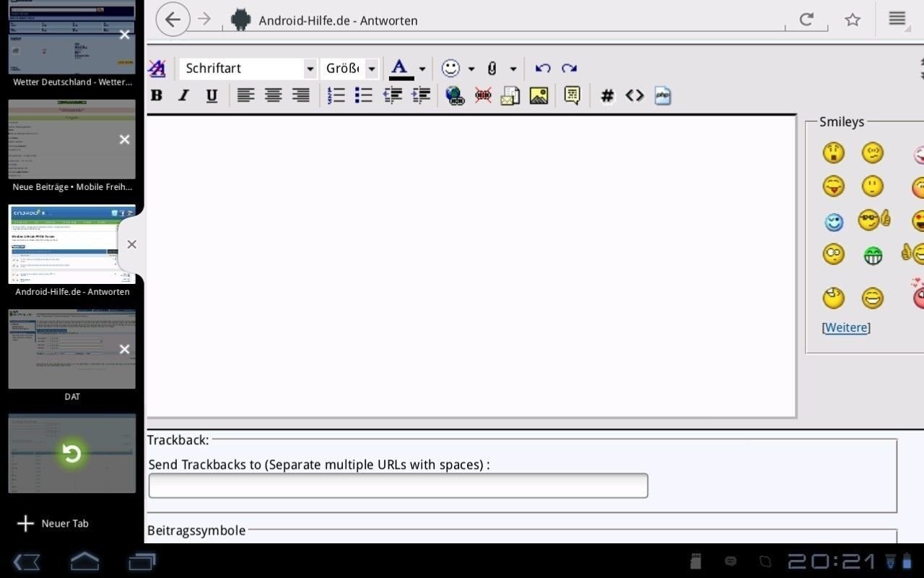The image size is (924, 578).
Task: Center align the text
Action: 273,95
